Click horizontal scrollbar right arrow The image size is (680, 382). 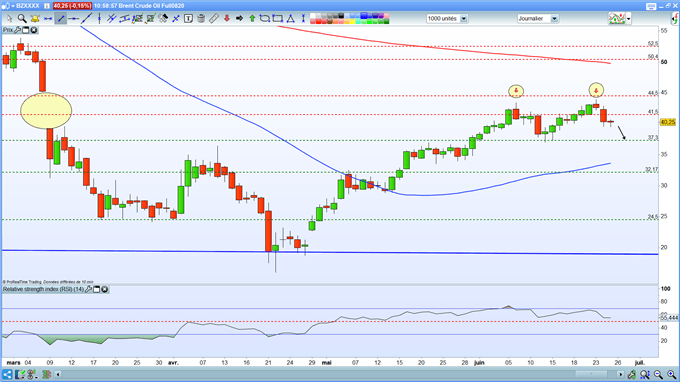(x=621, y=374)
